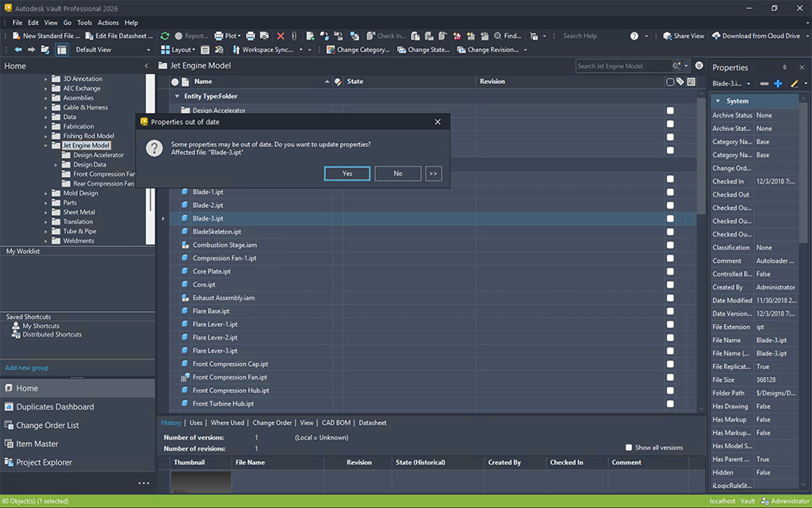Click the blue plus icon in Properties
This screenshot has height=508, width=812.
778,83
